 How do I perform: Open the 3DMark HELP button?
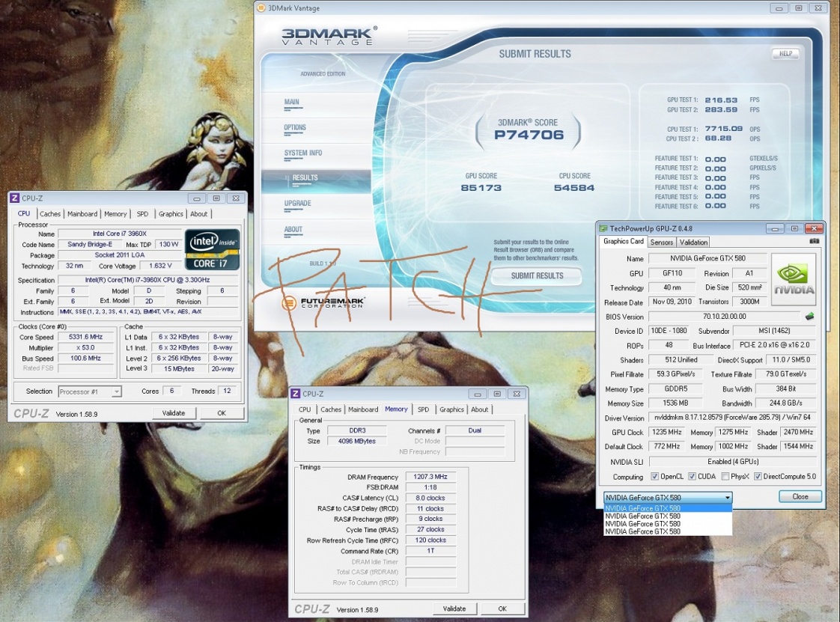tap(785, 54)
